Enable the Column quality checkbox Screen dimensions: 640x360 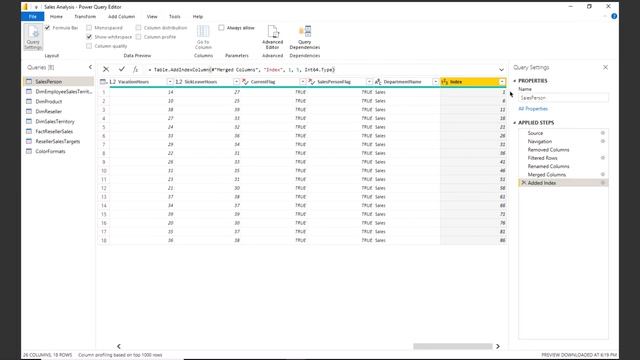coord(89,46)
